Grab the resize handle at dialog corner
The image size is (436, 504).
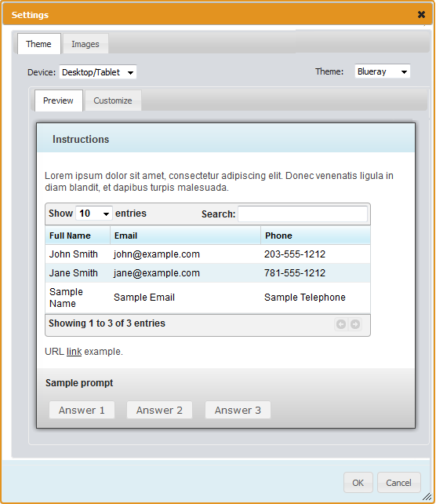coord(427,496)
